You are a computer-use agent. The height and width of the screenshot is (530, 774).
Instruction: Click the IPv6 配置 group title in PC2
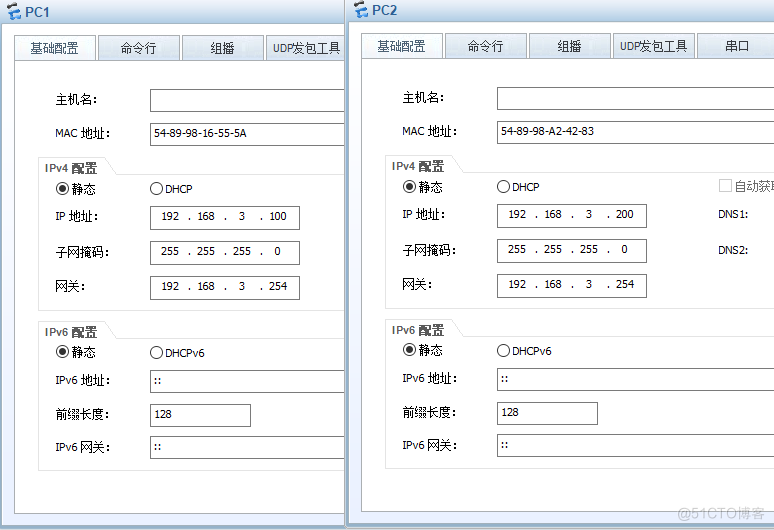(418, 330)
